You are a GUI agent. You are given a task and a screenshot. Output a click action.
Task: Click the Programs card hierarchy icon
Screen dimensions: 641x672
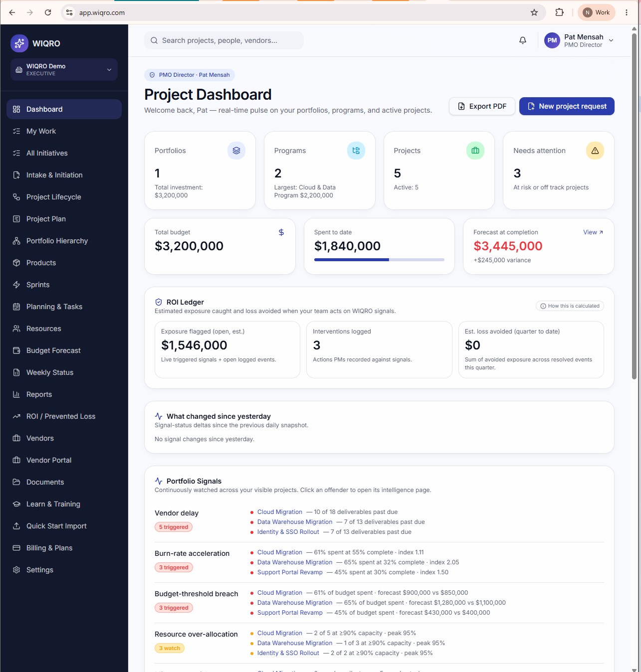[356, 151]
